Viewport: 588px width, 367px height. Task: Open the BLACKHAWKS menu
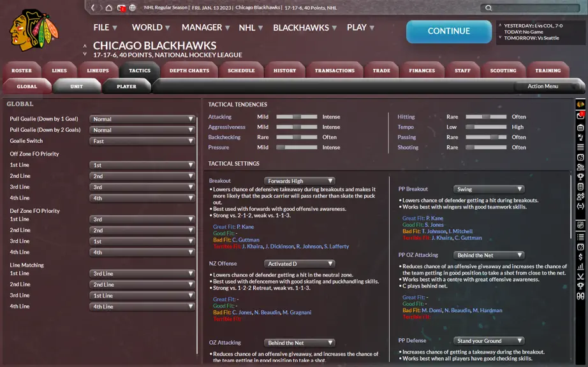pos(305,27)
